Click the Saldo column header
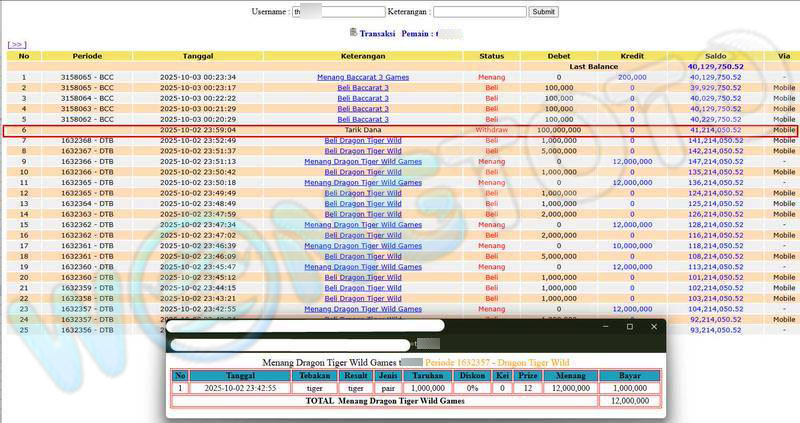800x423 pixels. click(x=714, y=56)
